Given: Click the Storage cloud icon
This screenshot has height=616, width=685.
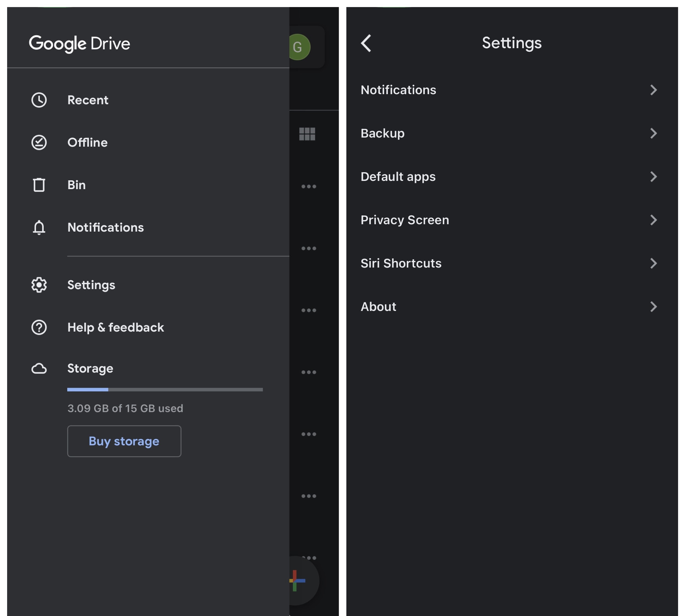Looking at the screenshot, I should click(x=39, y=369).
